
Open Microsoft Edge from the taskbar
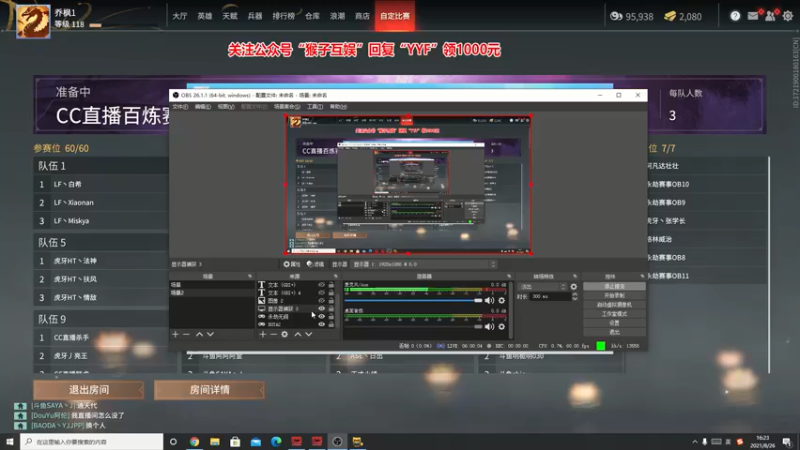(276, 441)
